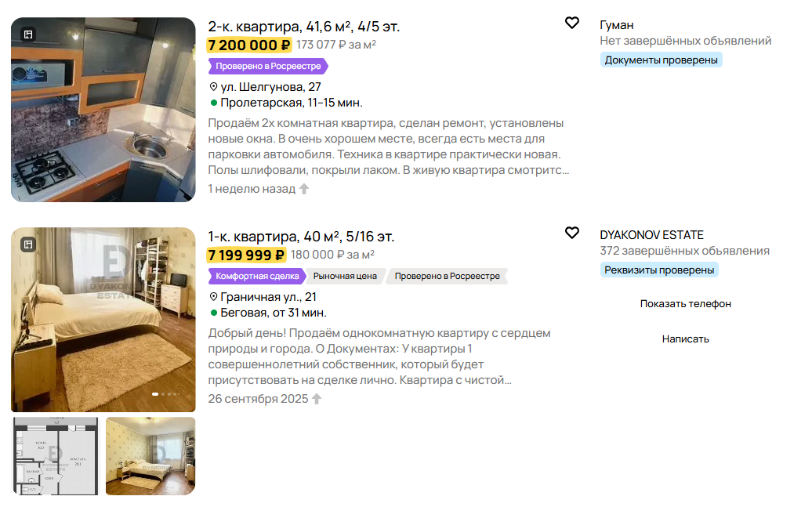Click Показать телефон button
Image resolution: width=812 pixels, height=507 pixels.
pos(685,304)
